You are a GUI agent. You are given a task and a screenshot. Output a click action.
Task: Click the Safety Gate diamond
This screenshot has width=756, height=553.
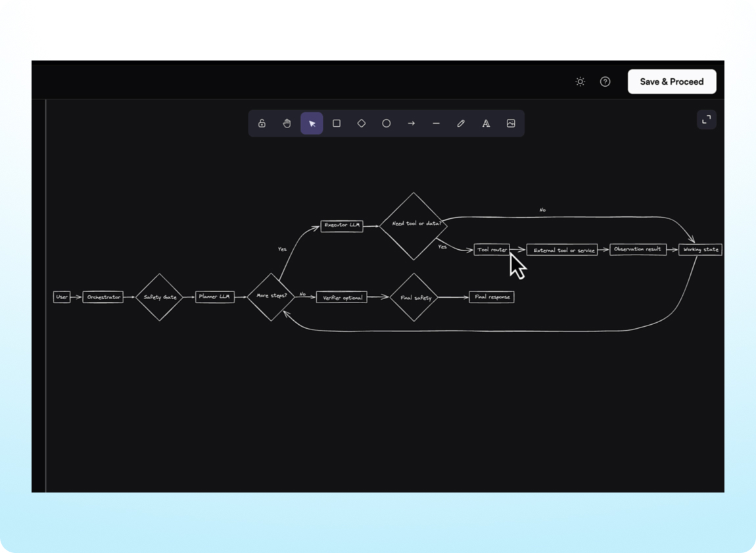click(160, 297)
